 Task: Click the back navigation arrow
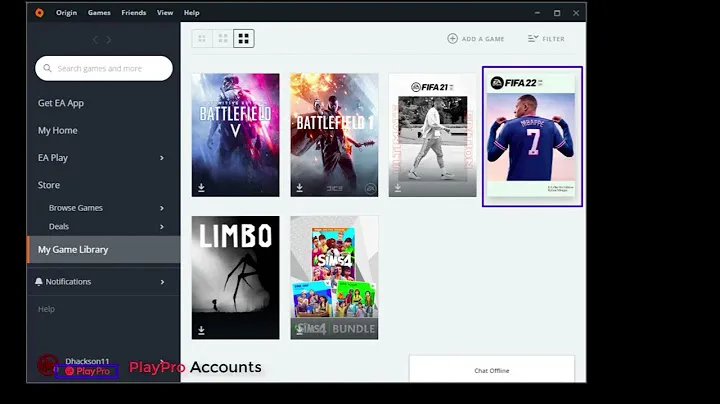click(96, 40)
